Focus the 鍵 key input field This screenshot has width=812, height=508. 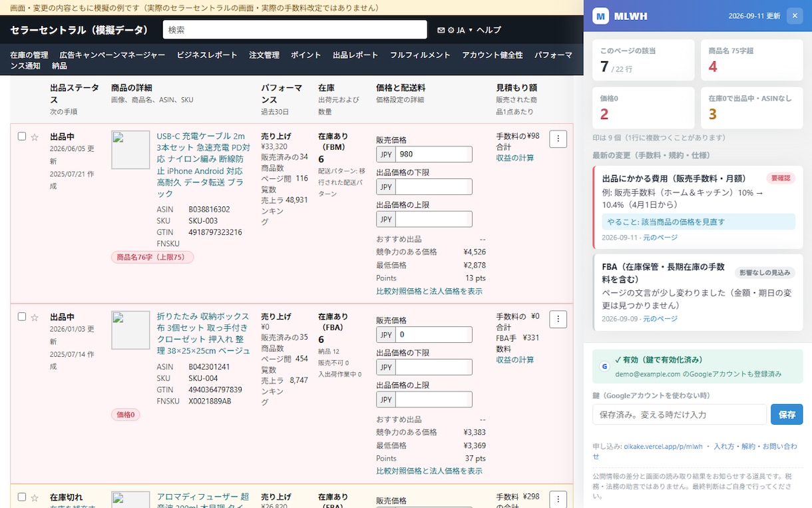[680, 414]
